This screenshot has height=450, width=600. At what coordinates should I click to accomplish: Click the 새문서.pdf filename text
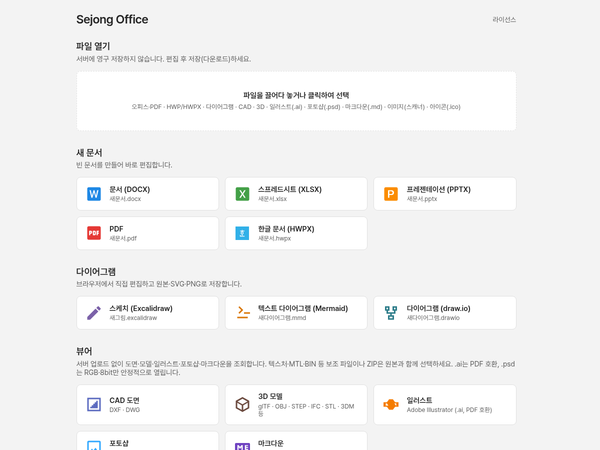click(x=123, y=238)
